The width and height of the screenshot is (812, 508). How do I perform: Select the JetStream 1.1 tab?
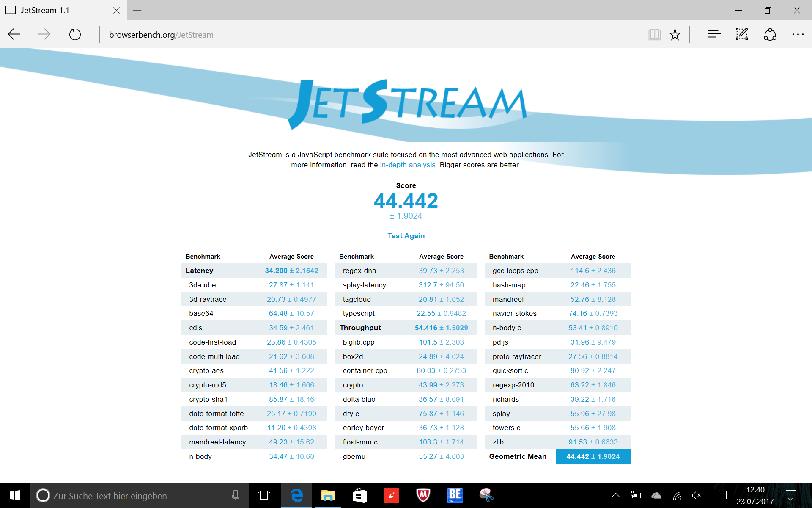click(x=63, y=10)
